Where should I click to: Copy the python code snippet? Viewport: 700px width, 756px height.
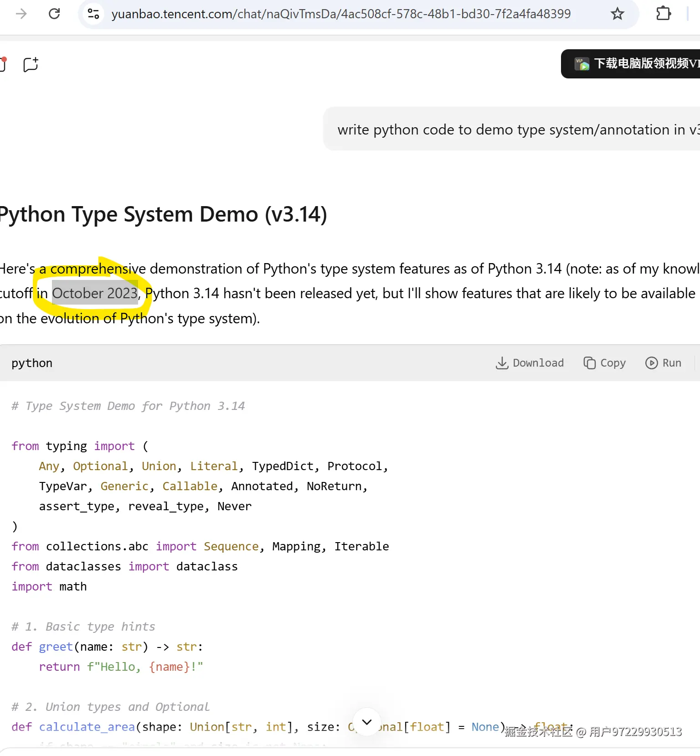point(604,363)
